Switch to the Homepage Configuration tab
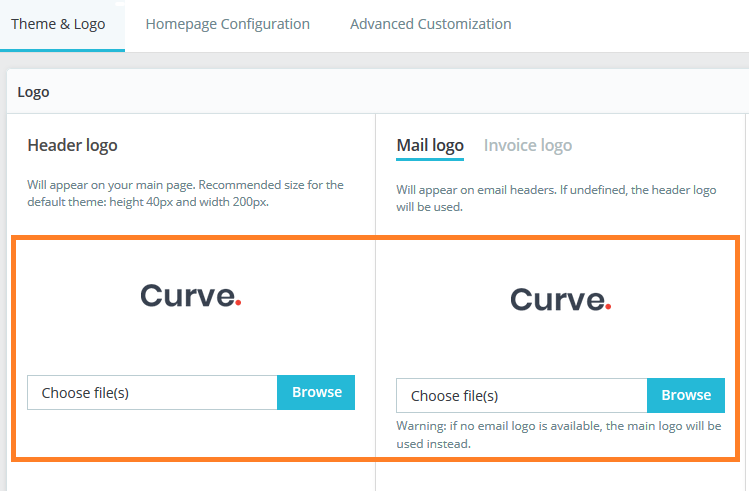Screen dimensions: 749x491 (x=227, y=24)
